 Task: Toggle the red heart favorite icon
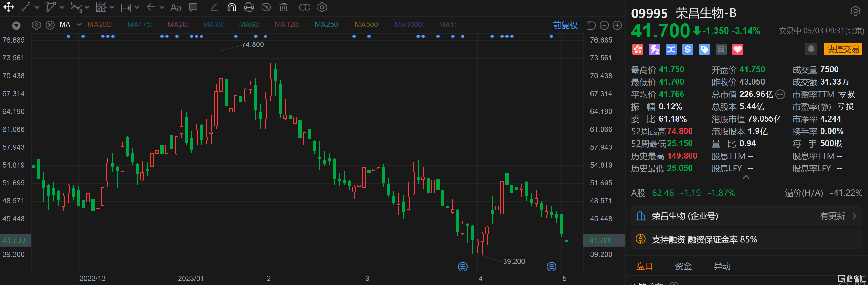[x=738, y=50]
